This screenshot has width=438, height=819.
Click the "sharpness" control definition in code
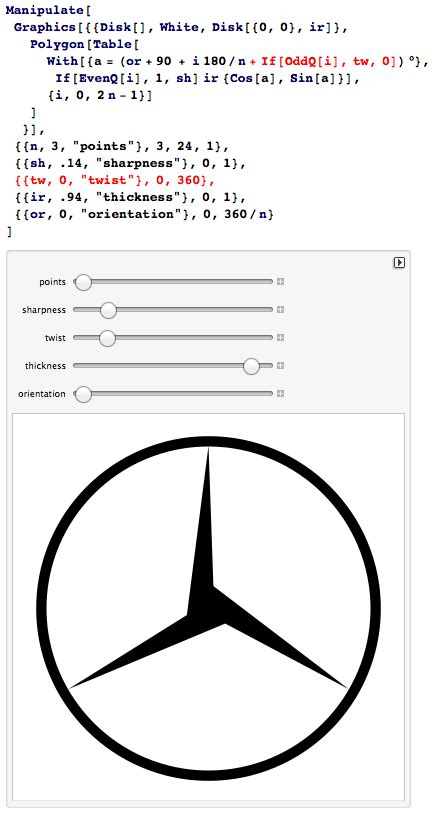129,163
